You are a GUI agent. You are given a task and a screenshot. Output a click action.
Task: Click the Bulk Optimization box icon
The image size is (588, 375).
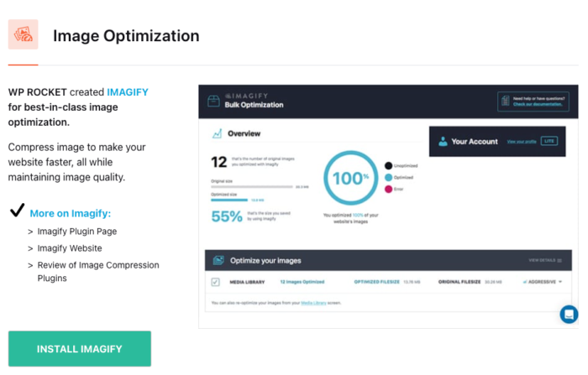214,102
